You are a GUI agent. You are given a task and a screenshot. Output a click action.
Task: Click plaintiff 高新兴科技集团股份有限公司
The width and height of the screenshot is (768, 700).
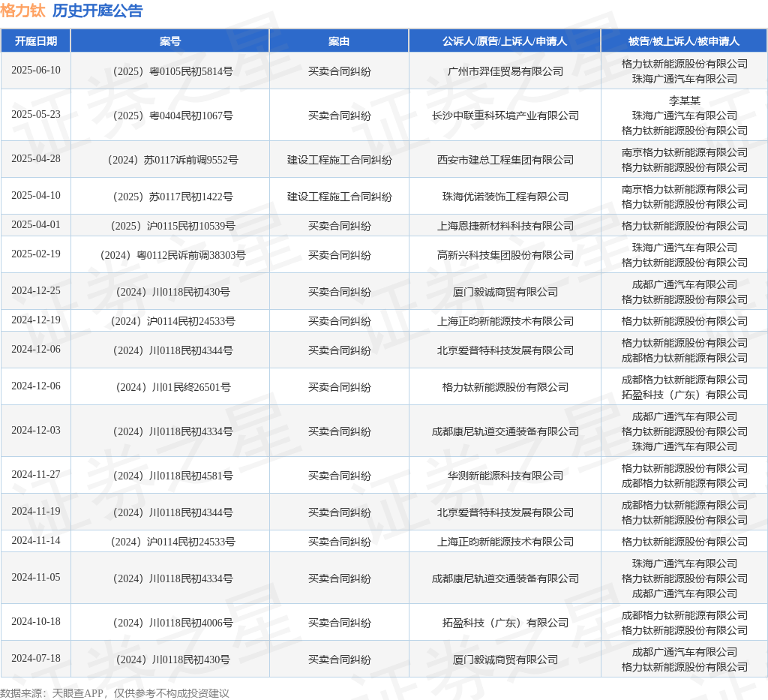pos(505,255)
